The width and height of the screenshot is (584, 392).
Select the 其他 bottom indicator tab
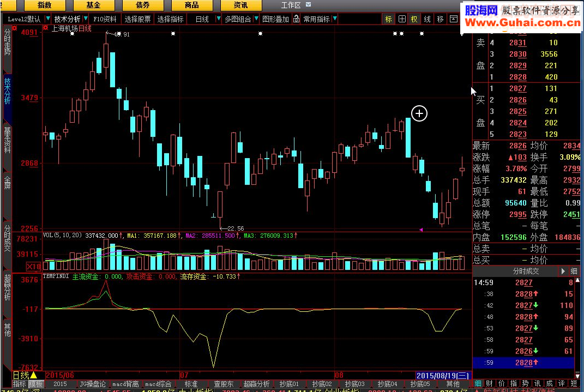(453, 383)
